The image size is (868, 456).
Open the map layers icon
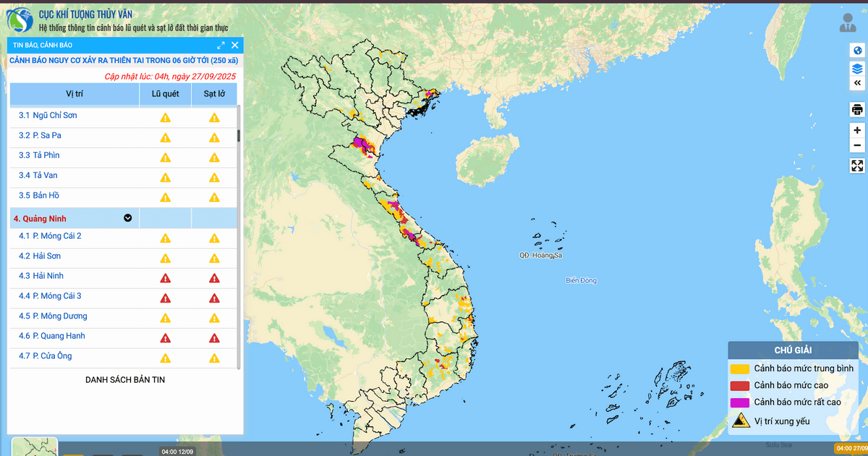point(857,69)
